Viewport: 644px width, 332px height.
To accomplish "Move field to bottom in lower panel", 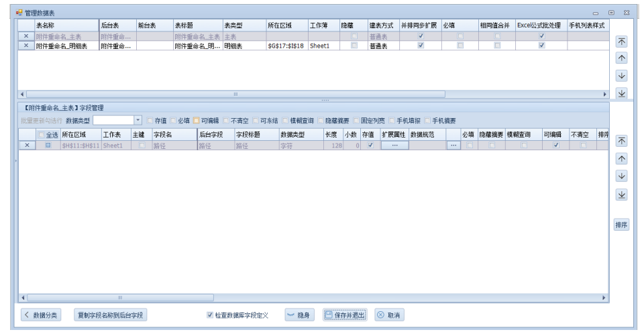I will click(621, 194).
